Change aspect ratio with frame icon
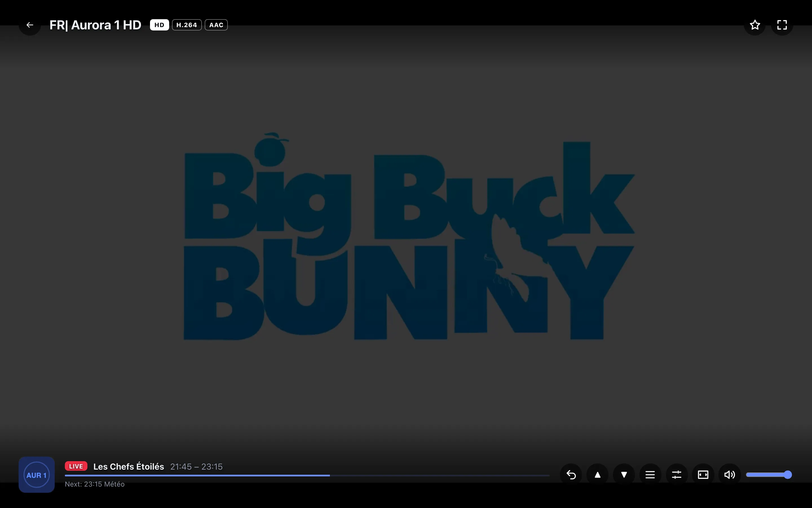 coord(703,475)
